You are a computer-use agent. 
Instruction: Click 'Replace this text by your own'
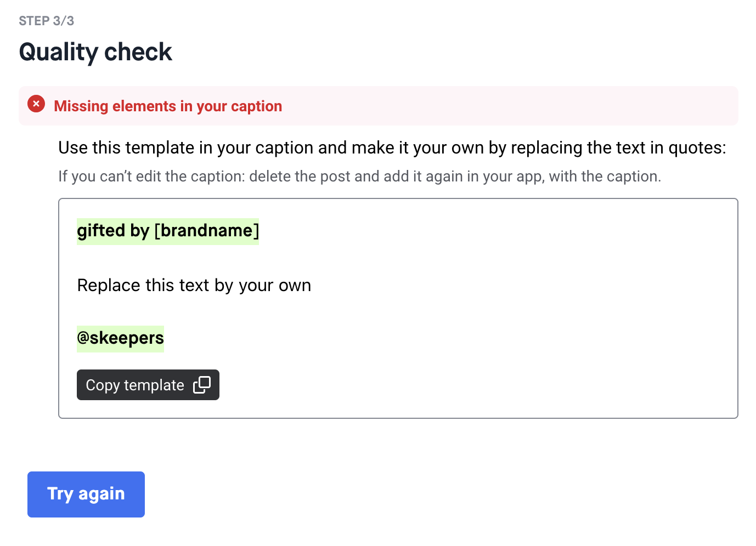point(194,286)
